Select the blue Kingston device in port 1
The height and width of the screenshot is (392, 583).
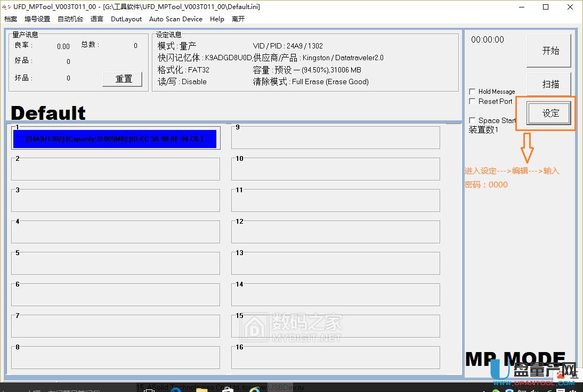coord(115,138)
